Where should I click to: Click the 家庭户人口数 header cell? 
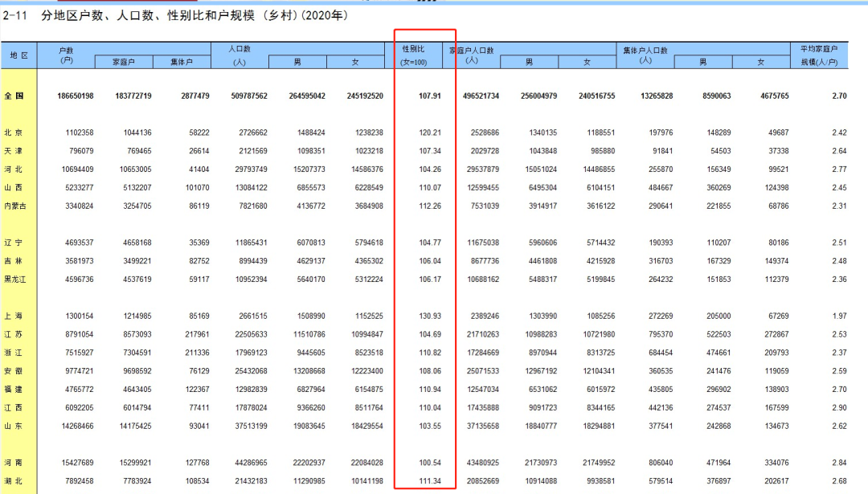472,55
